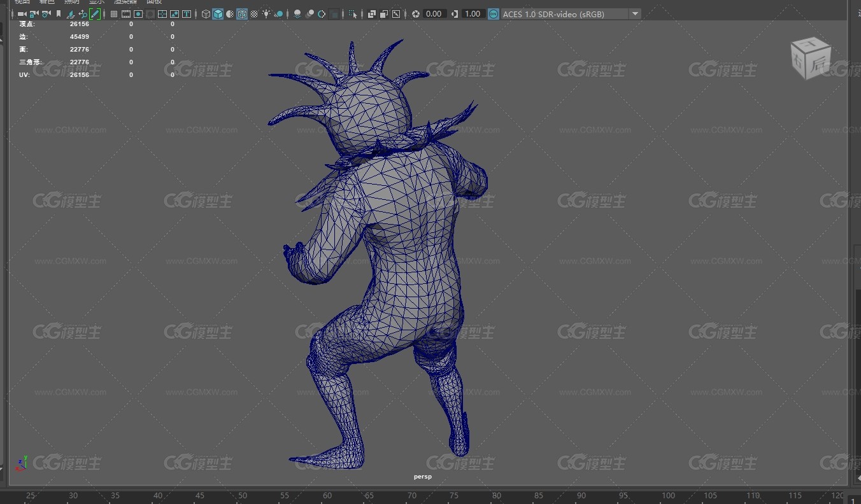
Task: Click the Gate Mask icon
Action: coord(150,14)
